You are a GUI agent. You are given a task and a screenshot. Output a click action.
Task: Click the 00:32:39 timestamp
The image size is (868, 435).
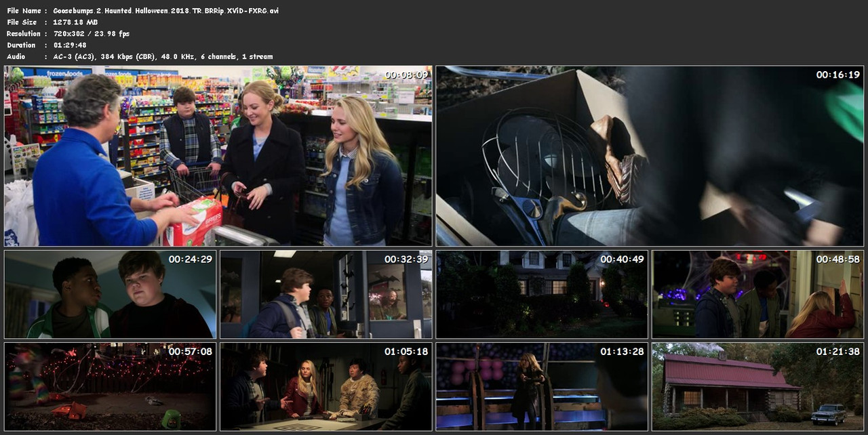(406, 259)
